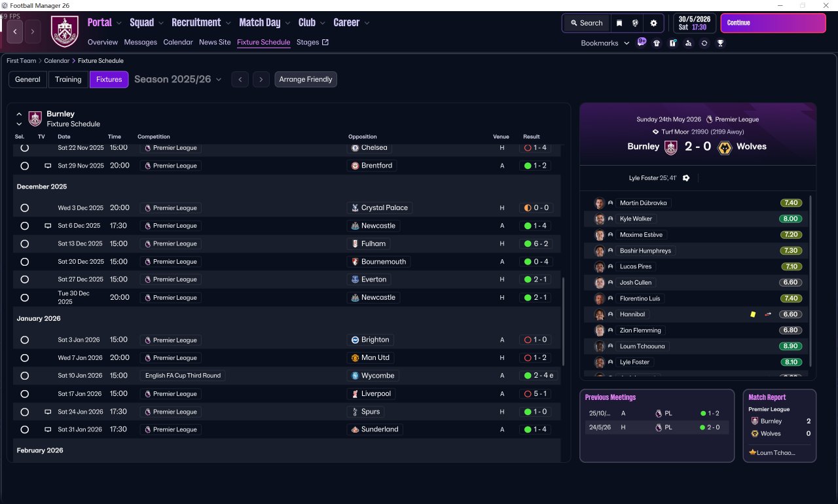Expand the Squad menu chevron
The image size is (838, 504).
click(161, 23)
